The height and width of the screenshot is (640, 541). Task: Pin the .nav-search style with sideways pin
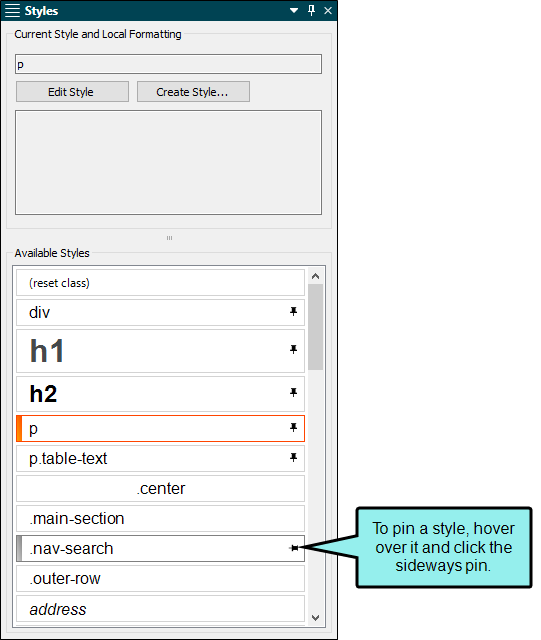click(x=294, y=548)
